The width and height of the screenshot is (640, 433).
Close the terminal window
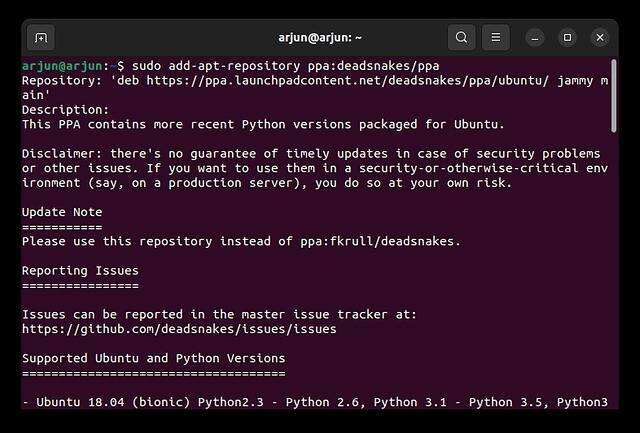pyautogui.click(x=599, y=38)
